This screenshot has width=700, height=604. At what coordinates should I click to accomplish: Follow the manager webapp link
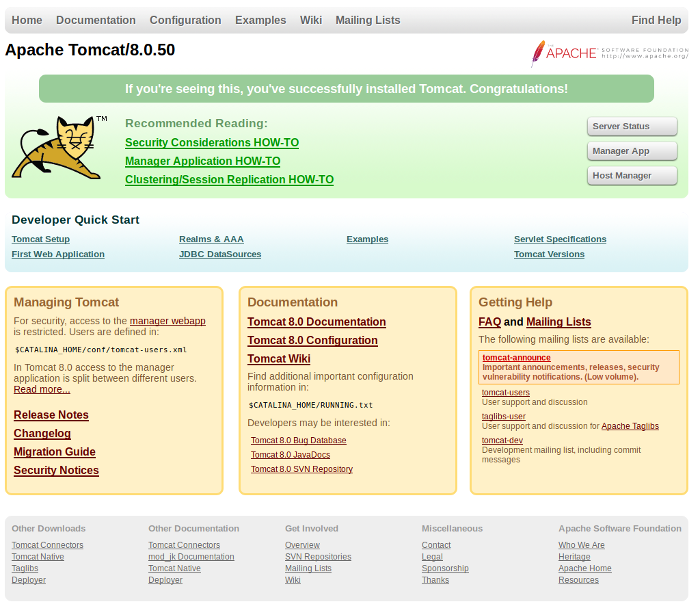(168, 321)
